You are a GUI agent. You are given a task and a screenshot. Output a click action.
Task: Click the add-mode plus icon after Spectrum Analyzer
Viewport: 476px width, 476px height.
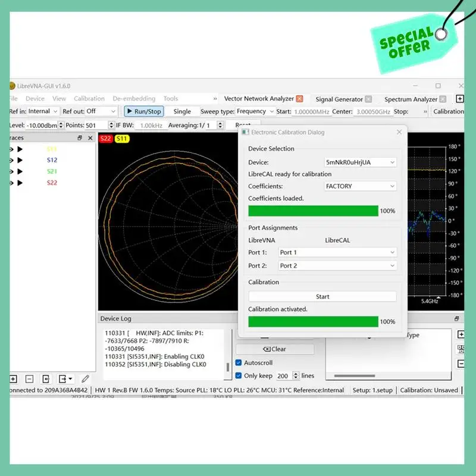[459, 99]
